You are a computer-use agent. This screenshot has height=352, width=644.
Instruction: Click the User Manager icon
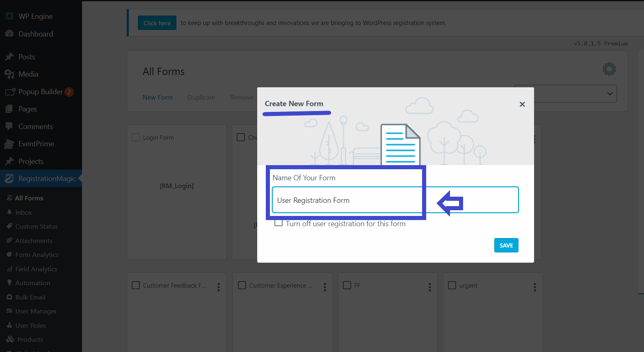(x=9, y=311)
